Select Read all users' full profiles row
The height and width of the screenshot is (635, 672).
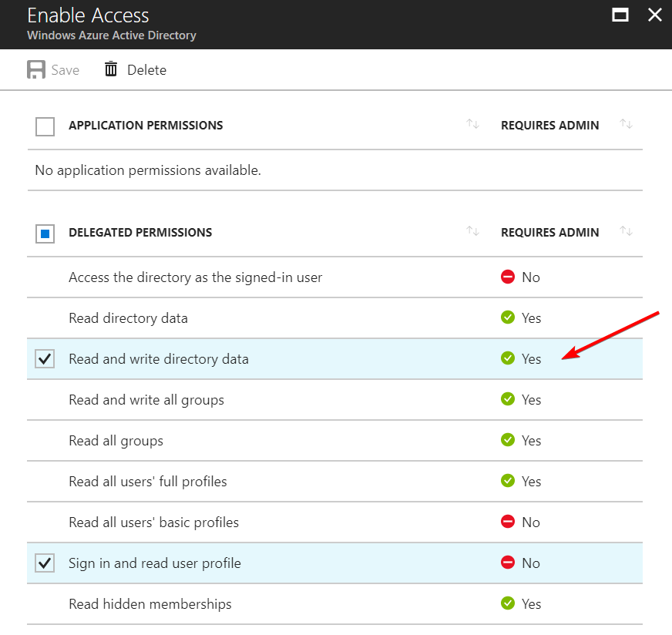point(148,482)
